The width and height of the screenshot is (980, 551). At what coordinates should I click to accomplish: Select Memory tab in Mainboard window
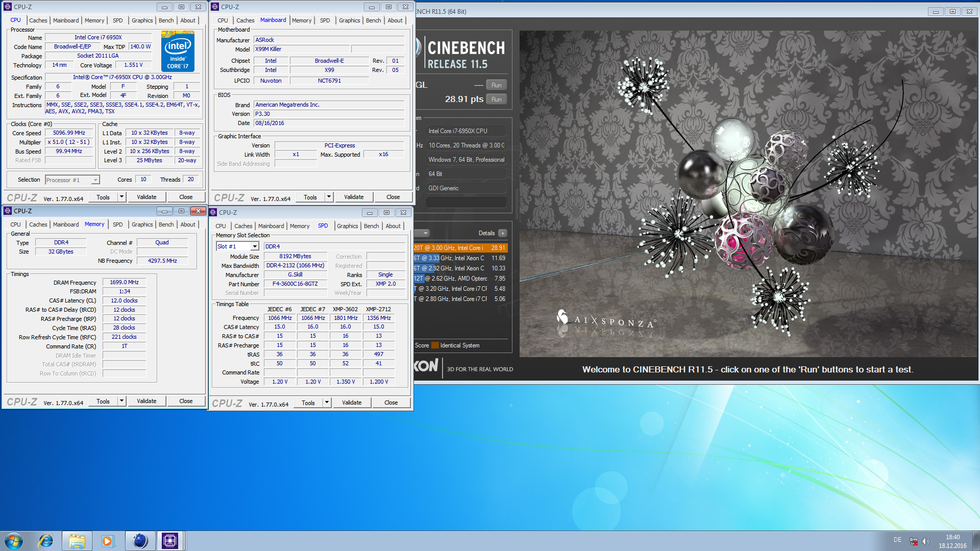click(x=302, y=20)
